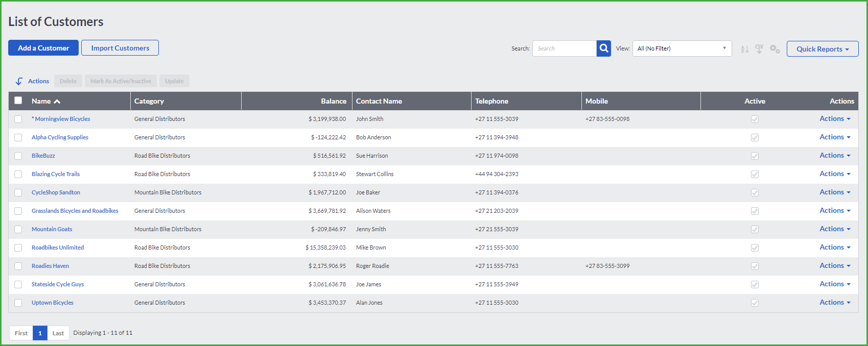The image size is (868, 346).
Task: Click the contact name Alison Waters
Action: (373, 211)
